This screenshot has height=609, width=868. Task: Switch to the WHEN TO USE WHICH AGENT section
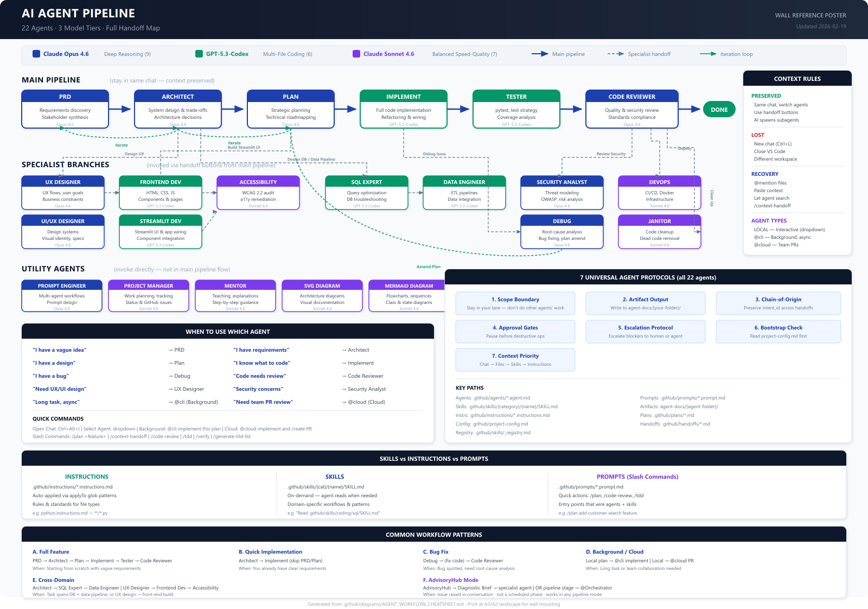[227, 331]
